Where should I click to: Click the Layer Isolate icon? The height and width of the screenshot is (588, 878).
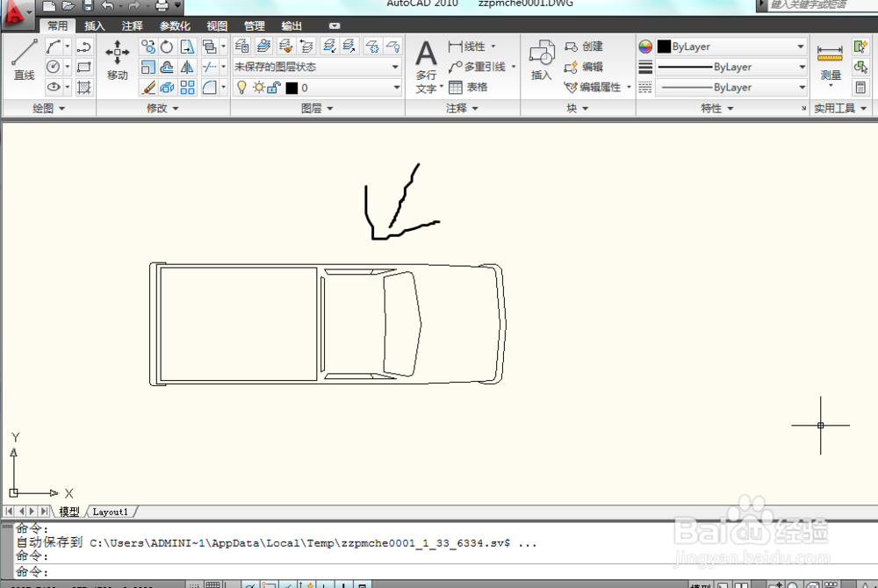[x=329, y=46]
